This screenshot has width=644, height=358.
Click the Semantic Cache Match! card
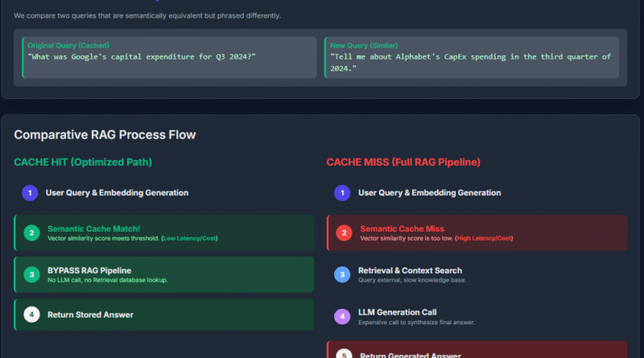[x=164, y=232]
